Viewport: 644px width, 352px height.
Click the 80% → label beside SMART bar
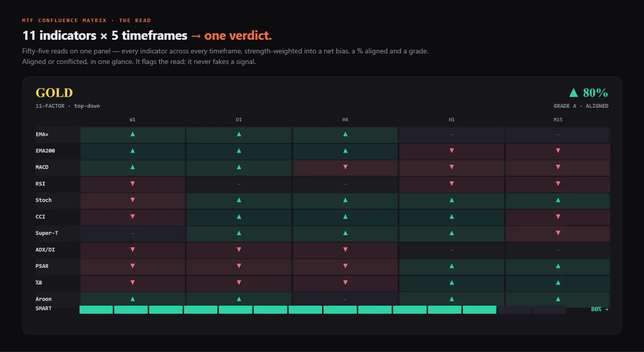600,309
